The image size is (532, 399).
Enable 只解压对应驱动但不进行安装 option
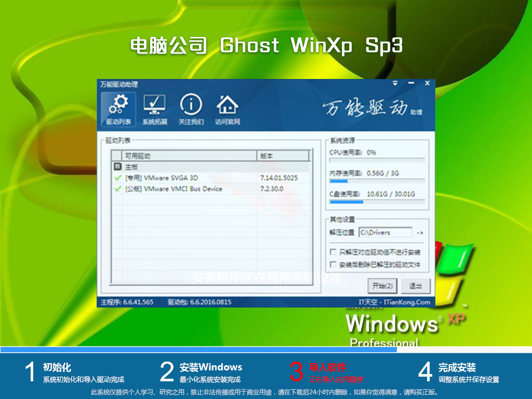click(333, 252)
